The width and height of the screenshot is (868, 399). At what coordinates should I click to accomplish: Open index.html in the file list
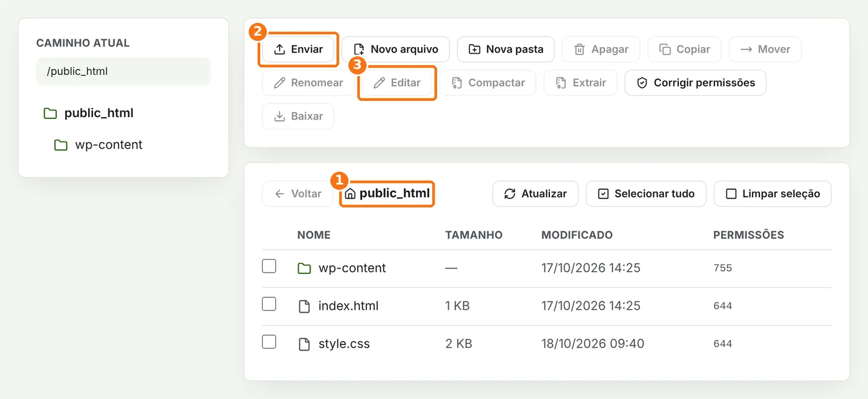(x=348, y=305)
